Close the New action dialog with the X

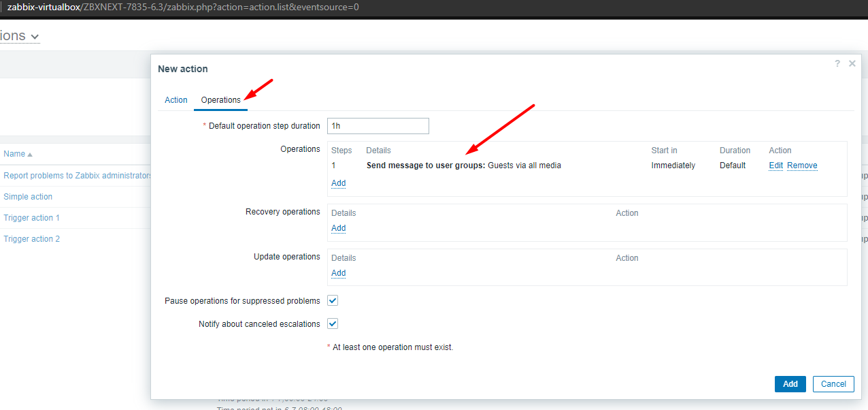pos(852,63)
